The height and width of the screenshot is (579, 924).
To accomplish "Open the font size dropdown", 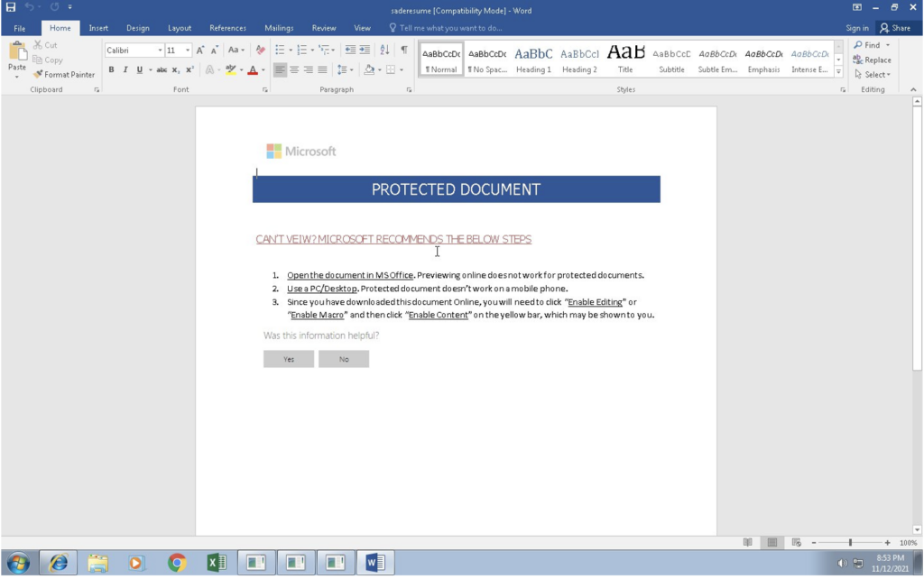I will [x=188, y=51].
